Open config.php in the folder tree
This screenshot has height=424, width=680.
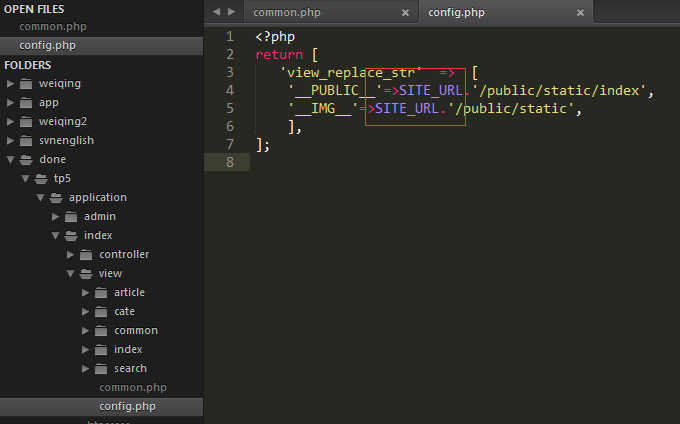tap(101, 407)
